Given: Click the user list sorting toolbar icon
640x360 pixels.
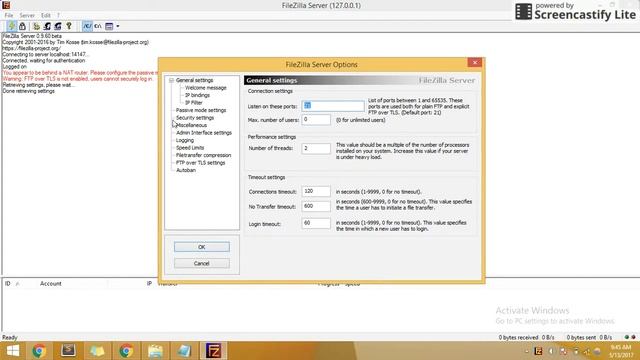Looking at the screenshot, I should coord(109,26).
